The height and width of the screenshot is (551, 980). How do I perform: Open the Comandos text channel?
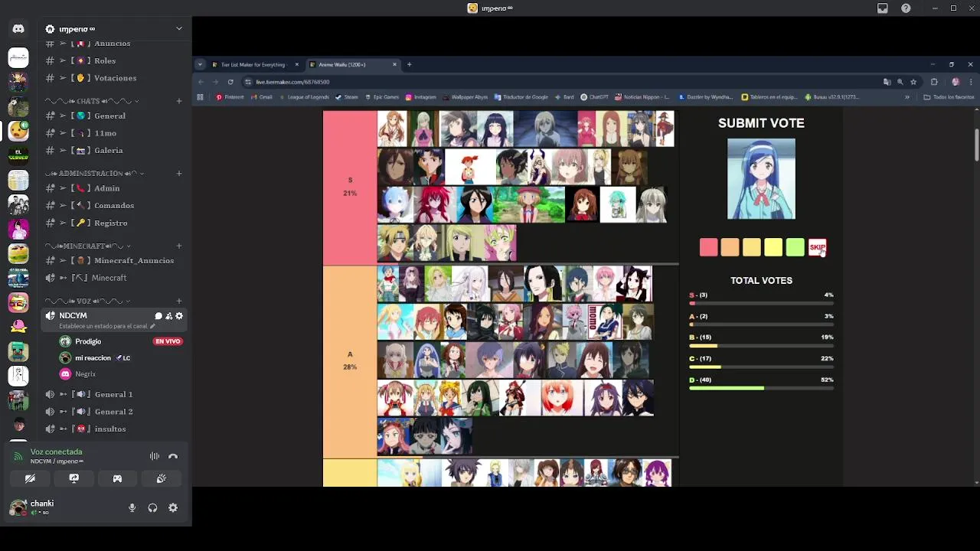click(x=114, y=206)
